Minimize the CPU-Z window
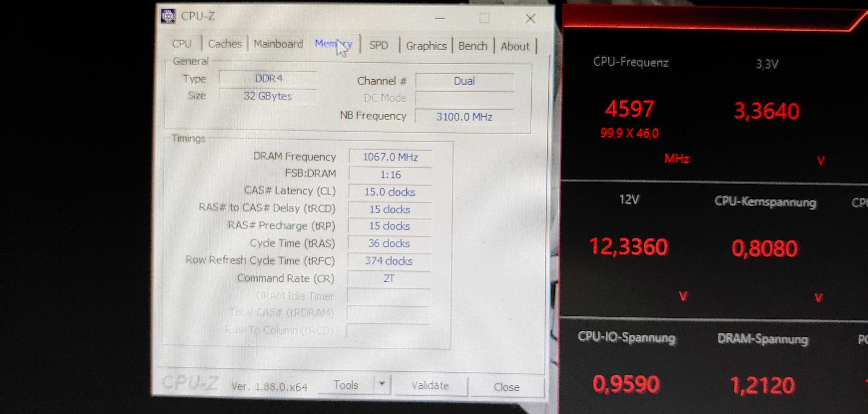868x414 pixels. (440, 18)
